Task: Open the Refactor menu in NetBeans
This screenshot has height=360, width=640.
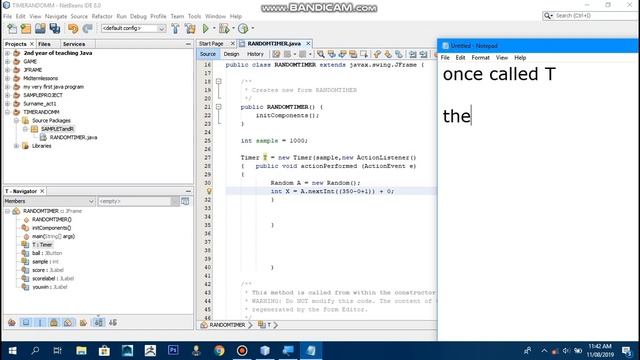Action: pos(102,16)
